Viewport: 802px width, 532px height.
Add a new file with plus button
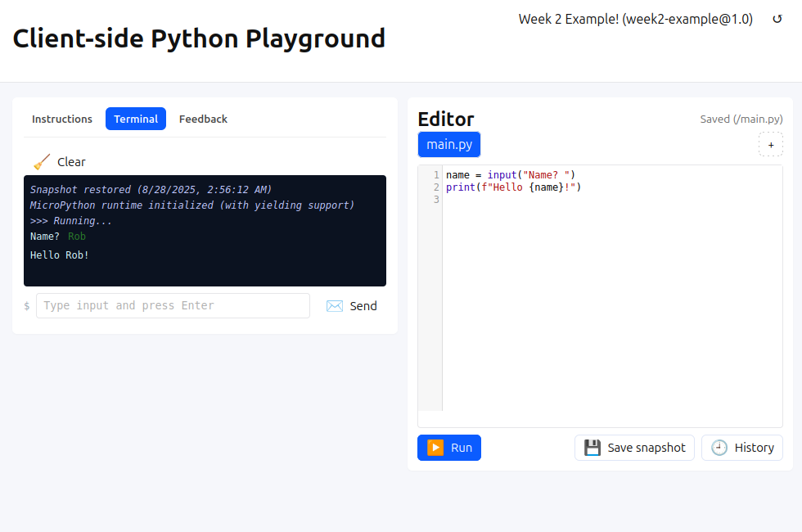point(771,145)
